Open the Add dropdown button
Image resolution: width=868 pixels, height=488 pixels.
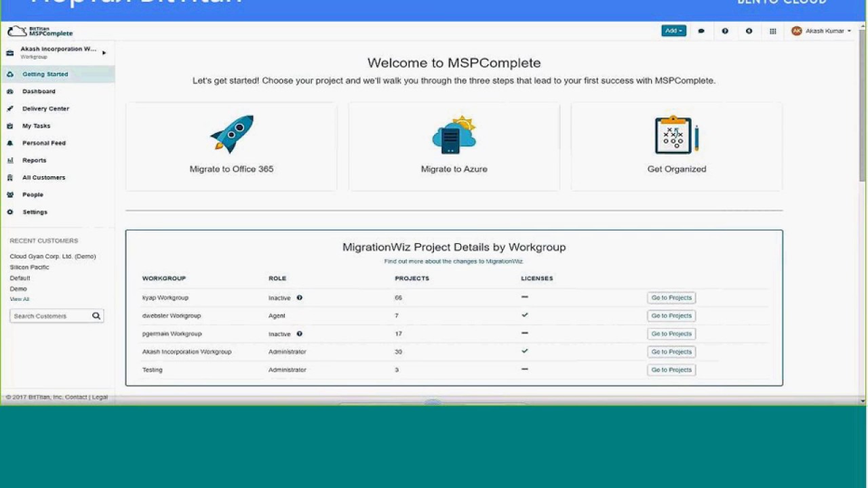click(673, 30)
